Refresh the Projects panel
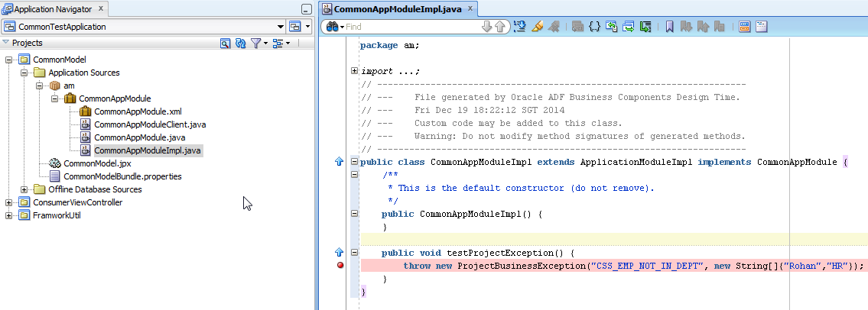Viewport: 868px width, 310px height. [240, 43]
